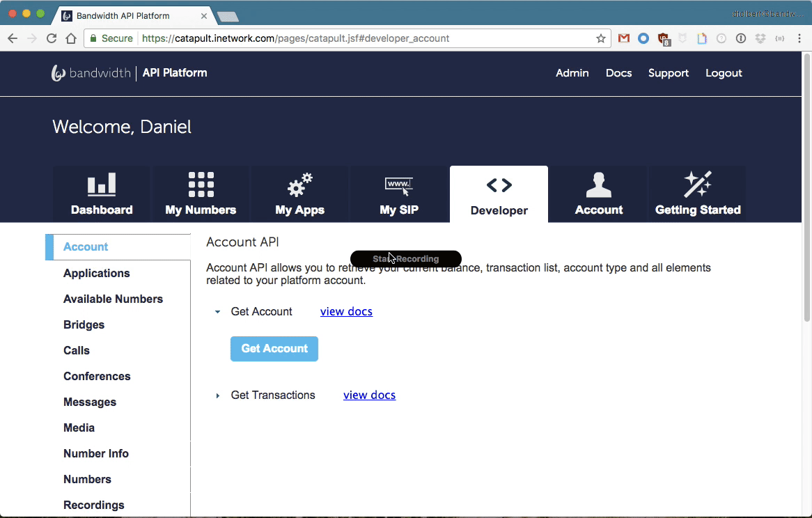Open the Getting Started tab
The width and height of the screenshot is (812, 518).
(x=698, y=194)
